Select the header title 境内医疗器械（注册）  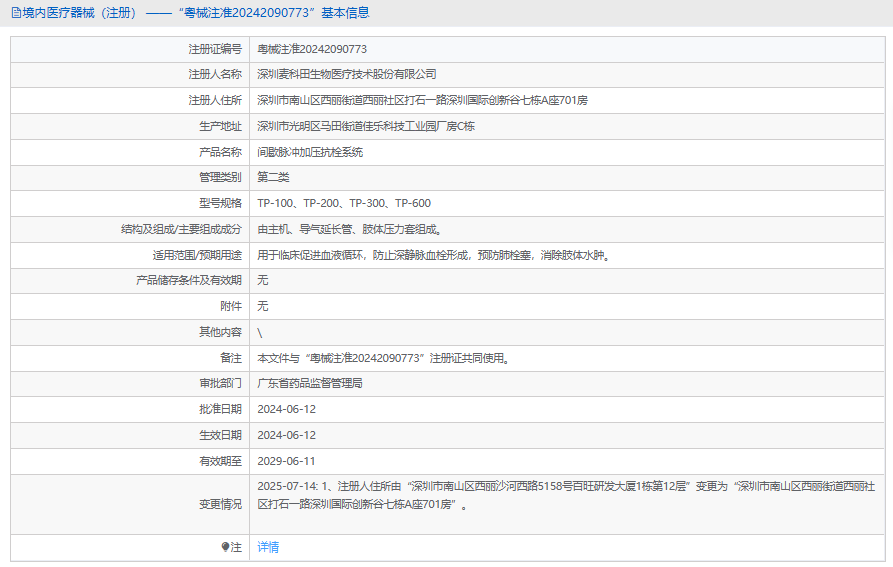(80, 13)
